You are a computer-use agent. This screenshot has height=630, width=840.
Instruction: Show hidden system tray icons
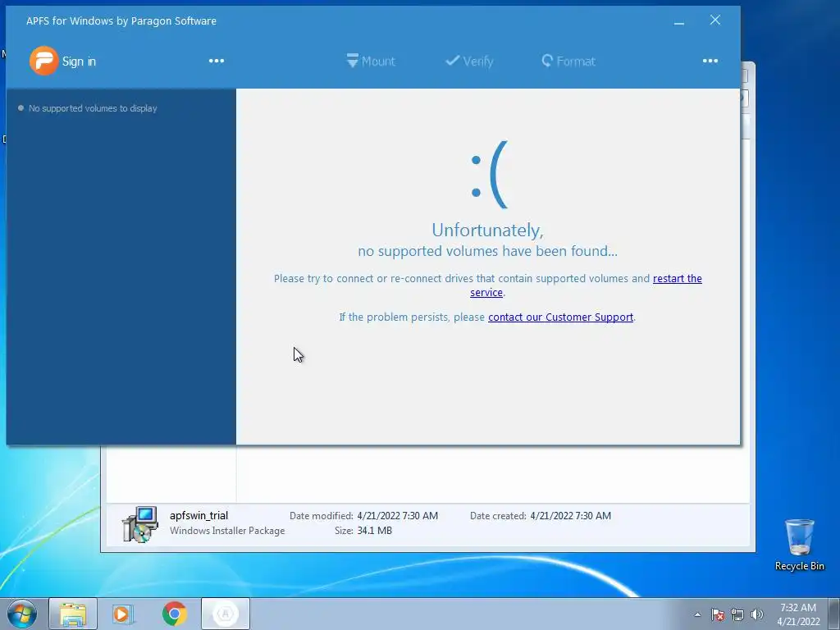click(697, 614)
